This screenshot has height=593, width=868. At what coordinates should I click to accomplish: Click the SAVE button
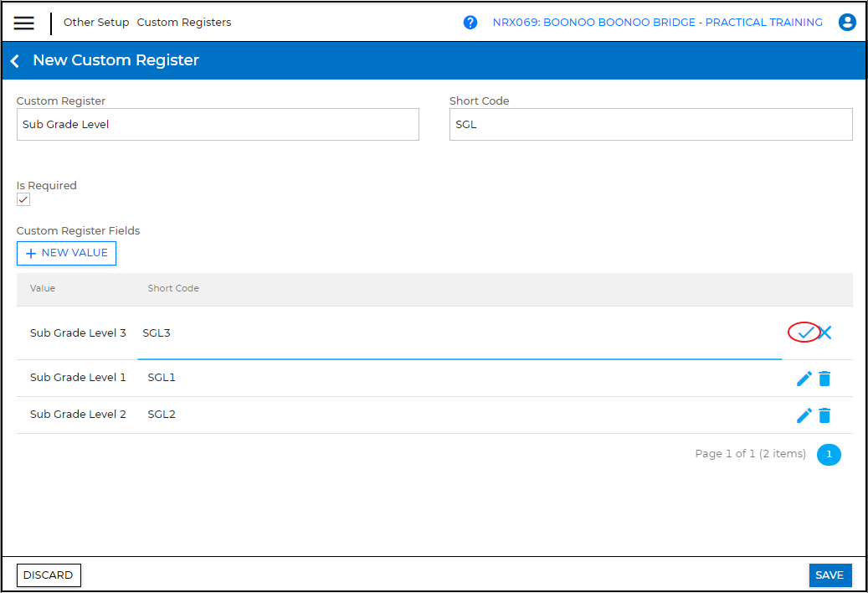pos(829,575)
